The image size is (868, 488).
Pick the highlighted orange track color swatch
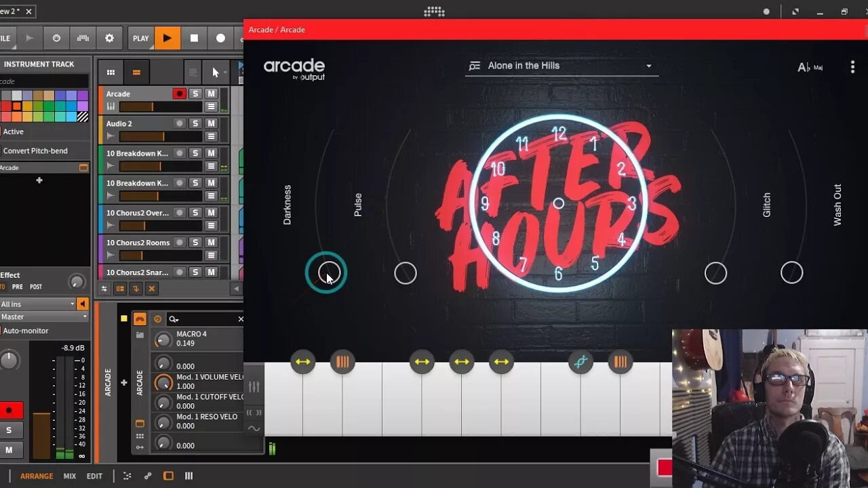pos(16,106)
